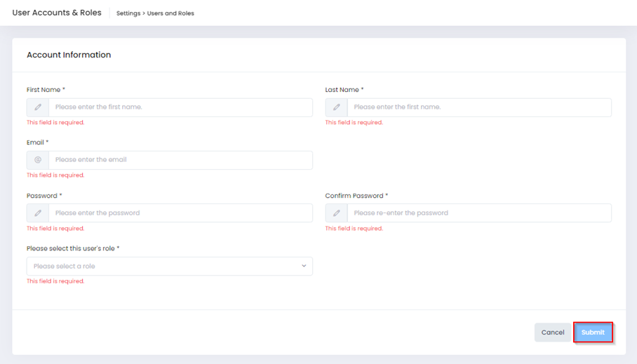Focus the Last Name text input

[x=479, y=107]
